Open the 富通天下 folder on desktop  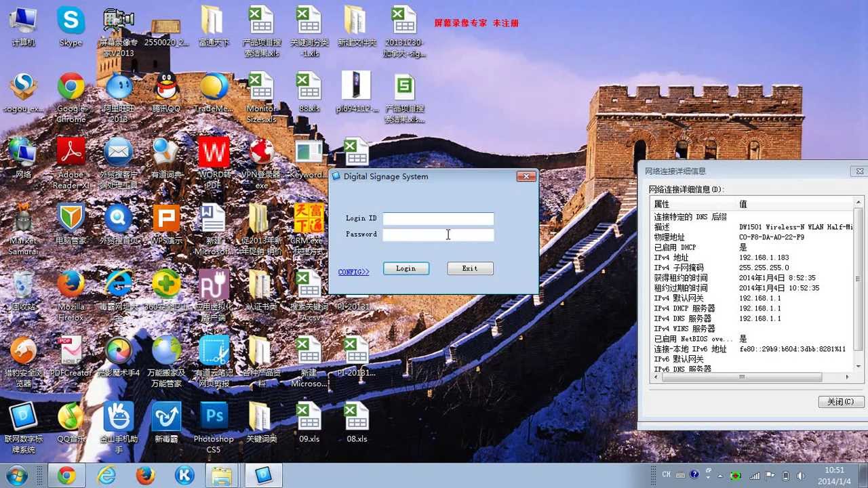coord(214,26)
